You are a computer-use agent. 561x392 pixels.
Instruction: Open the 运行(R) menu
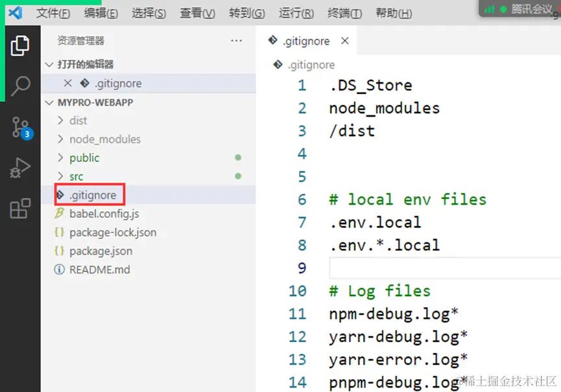click(296, 13)
